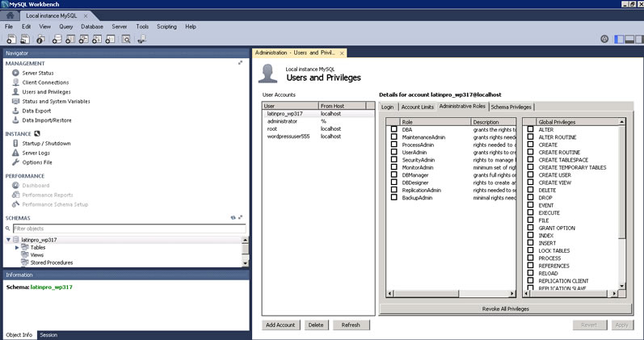Screen dimensions: 644x340
Task: Check the DROP global privilege
Action: [530, 197]
